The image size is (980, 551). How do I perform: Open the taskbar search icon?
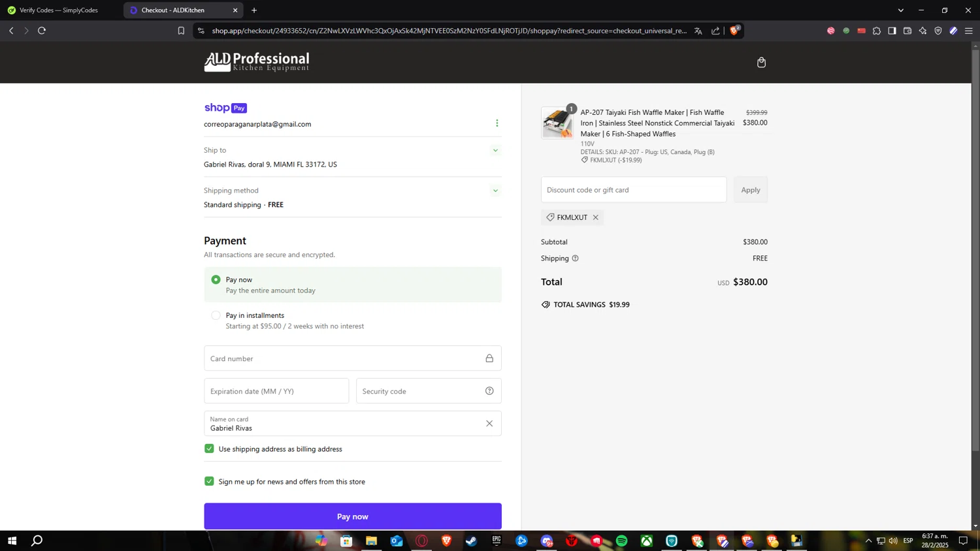[37, 541]
